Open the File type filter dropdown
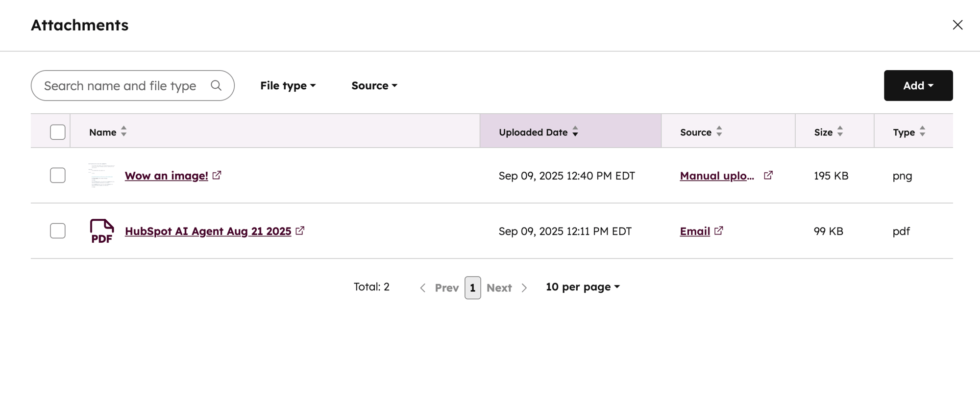980x413 pixels. coord(288,85)
